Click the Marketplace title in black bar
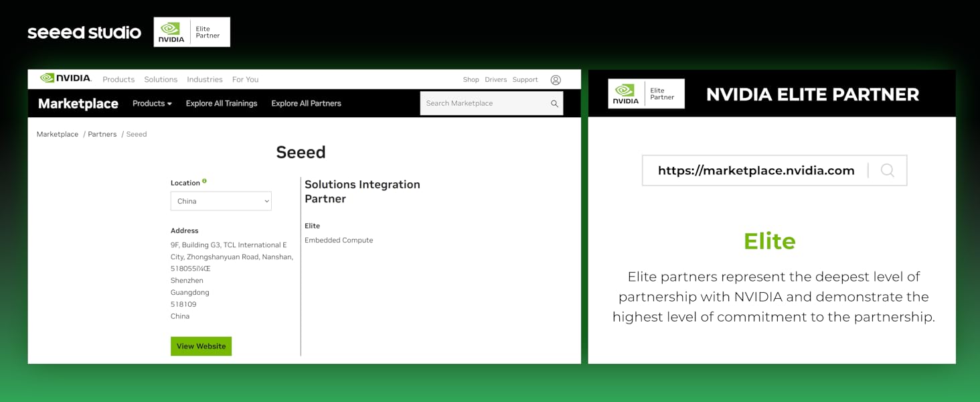The image size is (980, 402). pos(78,103)
